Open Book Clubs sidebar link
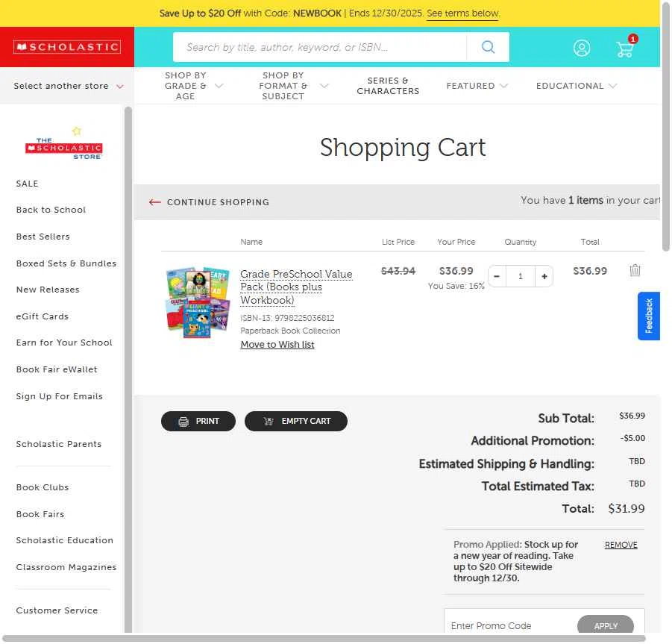672x644 pixels. (x=42, y=487)
